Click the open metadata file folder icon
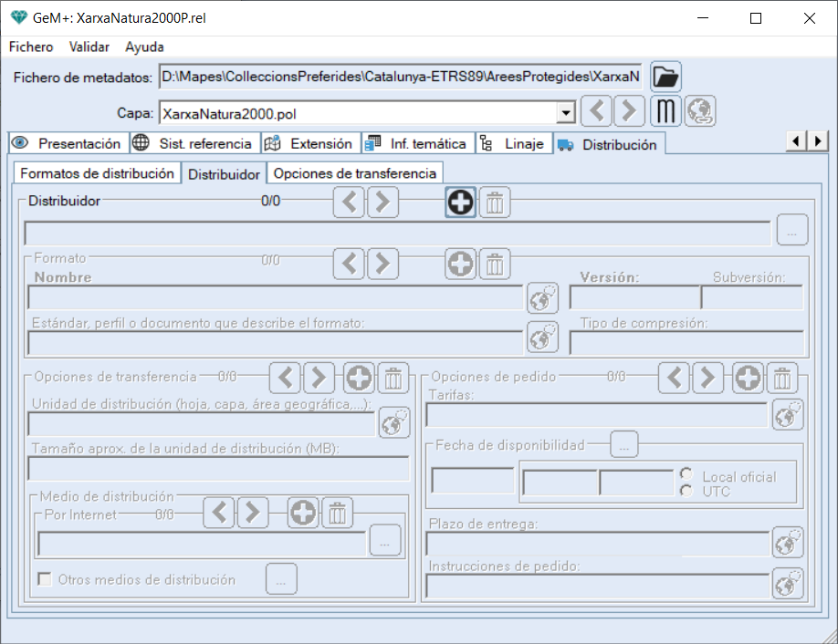Image resolution: width=838 pixels, height=644 pixels. point(666,77)
